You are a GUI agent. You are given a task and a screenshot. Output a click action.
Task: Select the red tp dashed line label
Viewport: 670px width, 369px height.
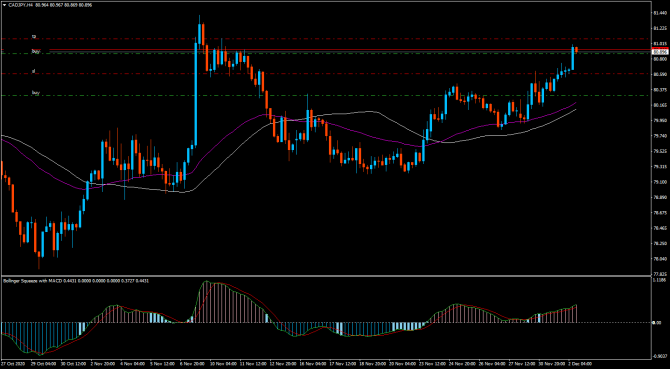[x=34, y=37]
